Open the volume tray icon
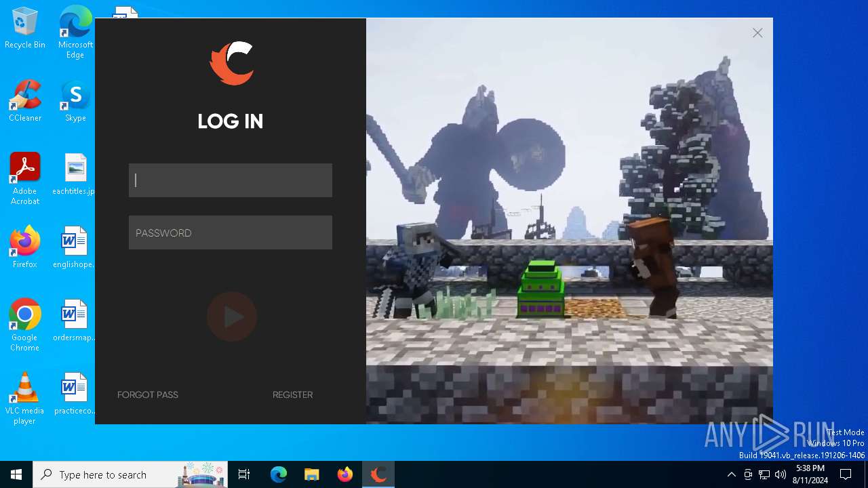The width and height of the screenshot is (868, 488). click(x=781, y=474)
